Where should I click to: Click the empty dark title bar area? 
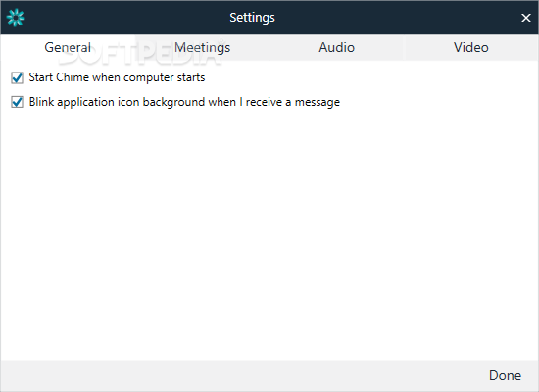pos(395,18)
